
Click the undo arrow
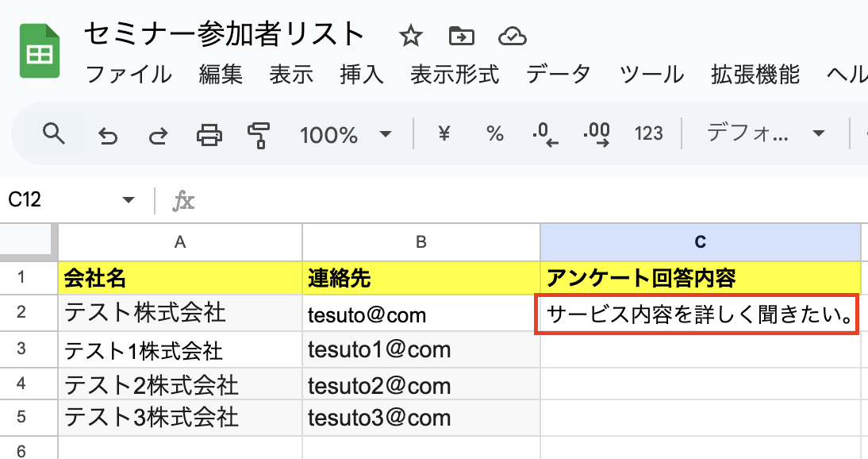click(107, 135)
